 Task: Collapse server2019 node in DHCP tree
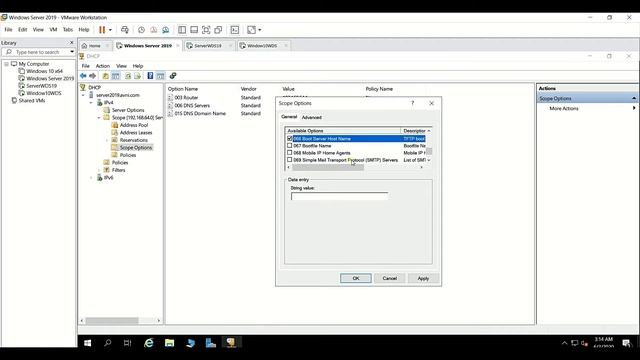(84, 95)
